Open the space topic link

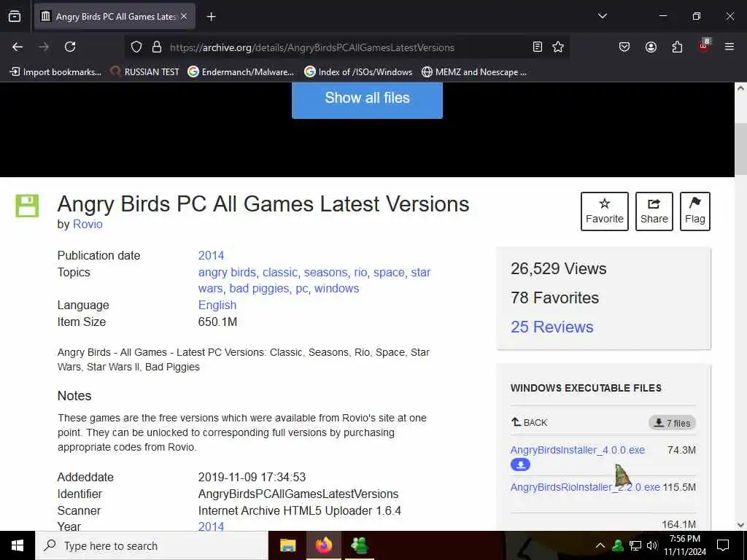[389, 273]
